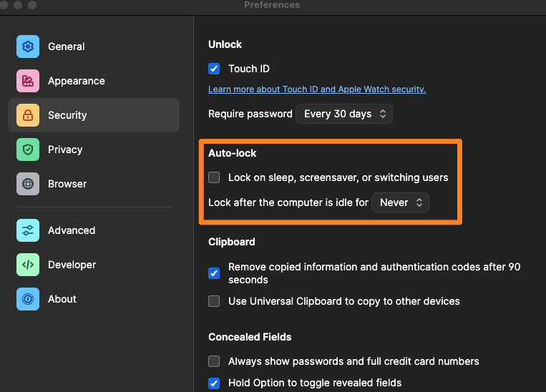Enable lock on sleep or screensaver
Image resolution: width=546 pixels, height=392 pixels.
click(214, 177)
